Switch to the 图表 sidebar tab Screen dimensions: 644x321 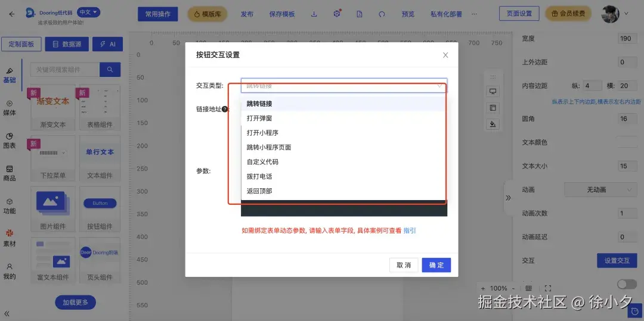tap(10, 141)
